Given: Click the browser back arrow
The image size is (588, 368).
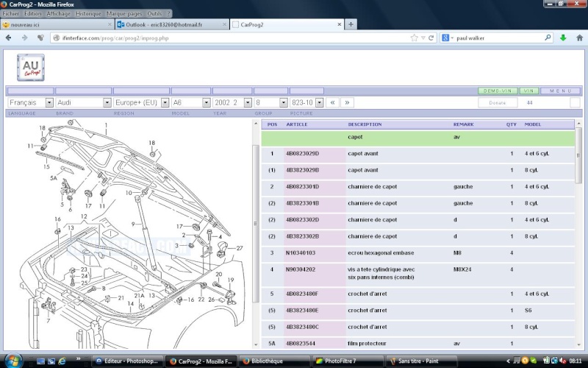Looking at the screenshot, I should coord(9,38).
